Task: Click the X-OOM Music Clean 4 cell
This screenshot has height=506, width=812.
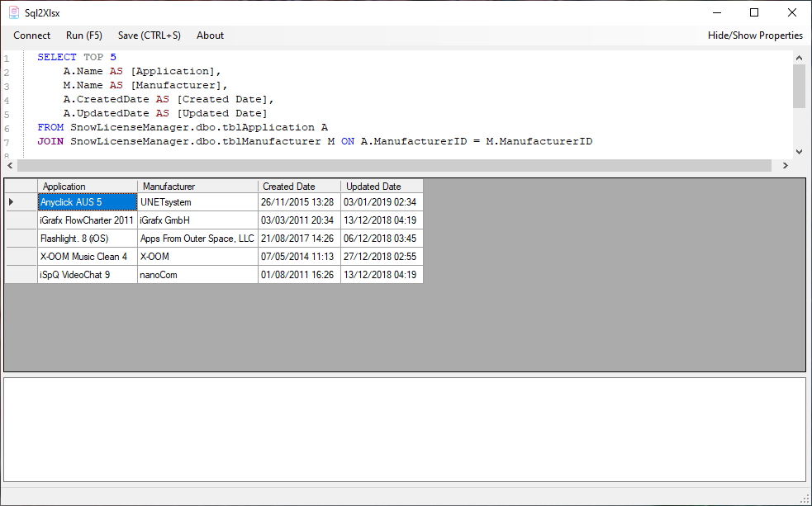Action: (x=87, y=257)
